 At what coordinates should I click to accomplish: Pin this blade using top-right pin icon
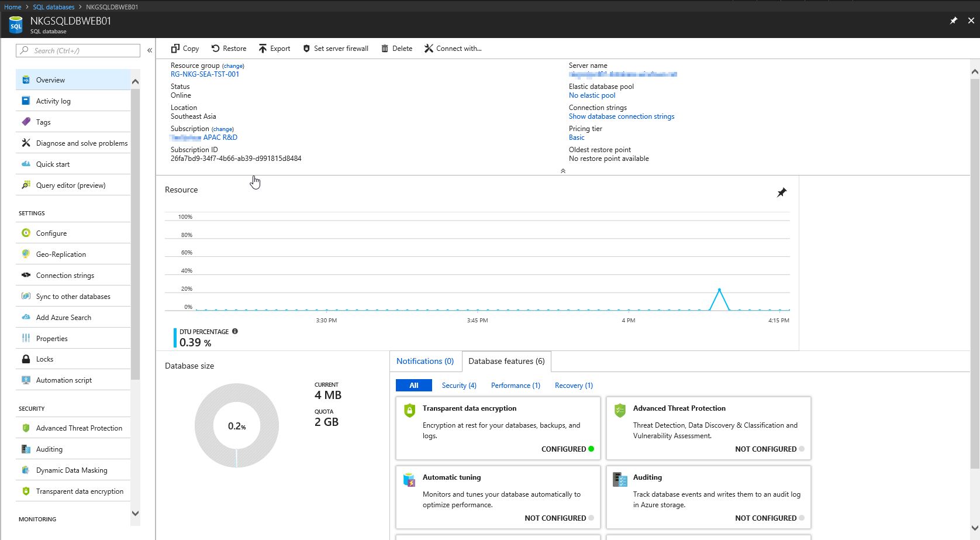(x=953, y=20)
